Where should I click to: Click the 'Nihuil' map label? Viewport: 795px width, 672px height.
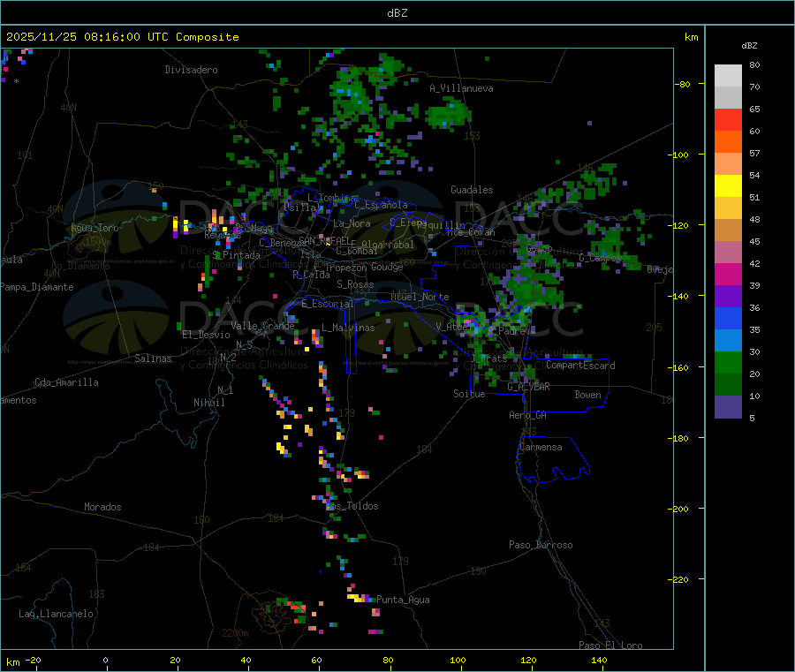pyautogui.click(x=209, y=403)
